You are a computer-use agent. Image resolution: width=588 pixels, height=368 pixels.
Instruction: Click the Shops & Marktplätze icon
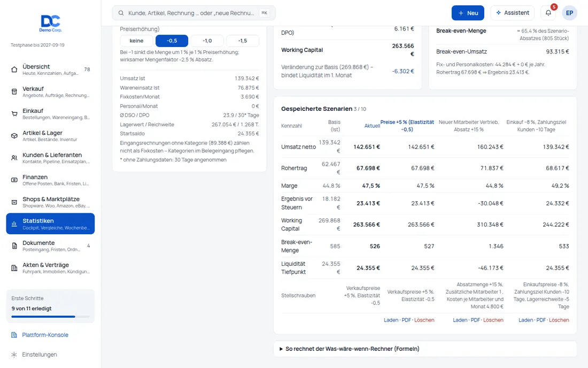tap(14, 202)
